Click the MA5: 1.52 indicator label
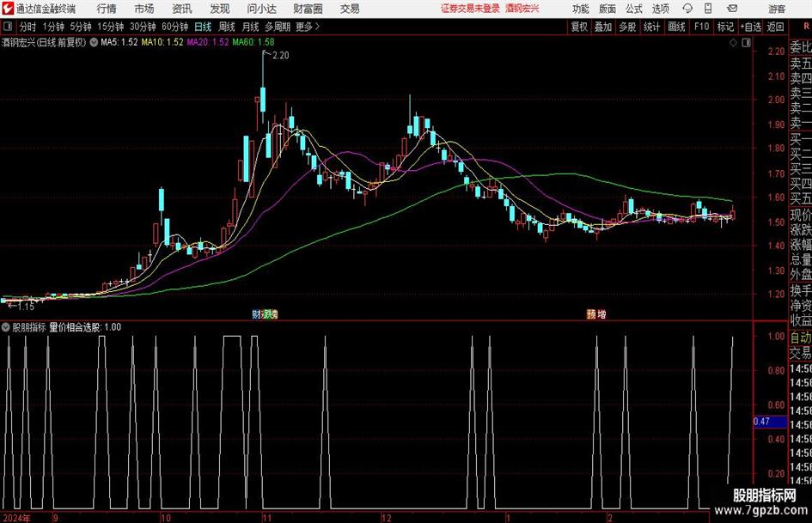The image size is (812, 523). click(119, 42)
